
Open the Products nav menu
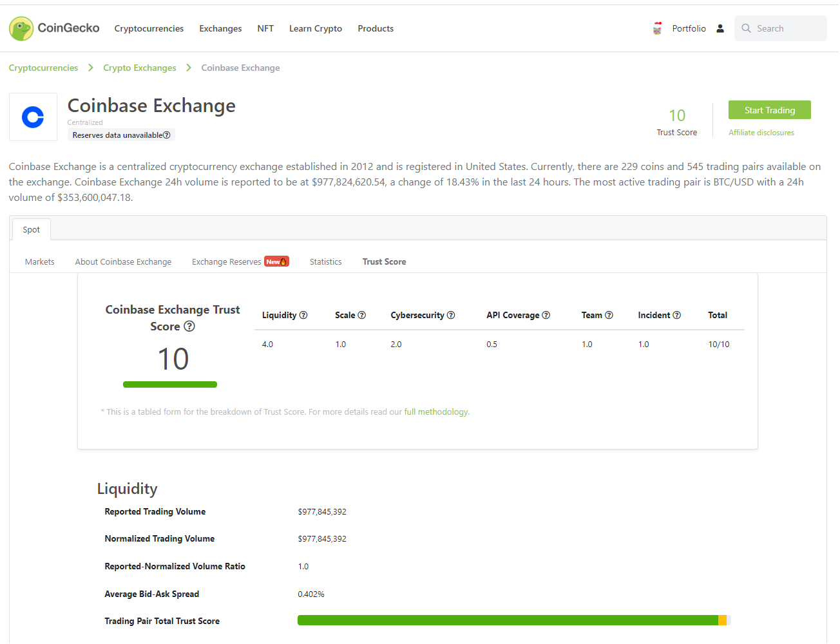(x=376, y=28)
